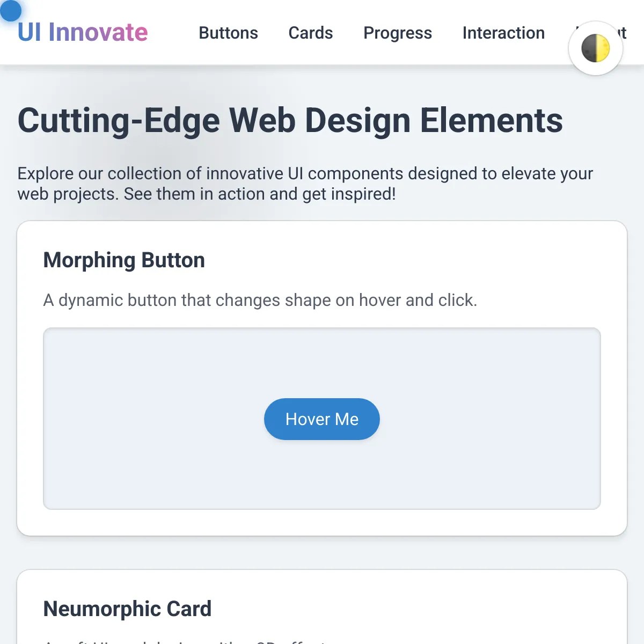Open the Cards section from navbar
This screenshot has height=644, width=644.
[x=310, y=33]
